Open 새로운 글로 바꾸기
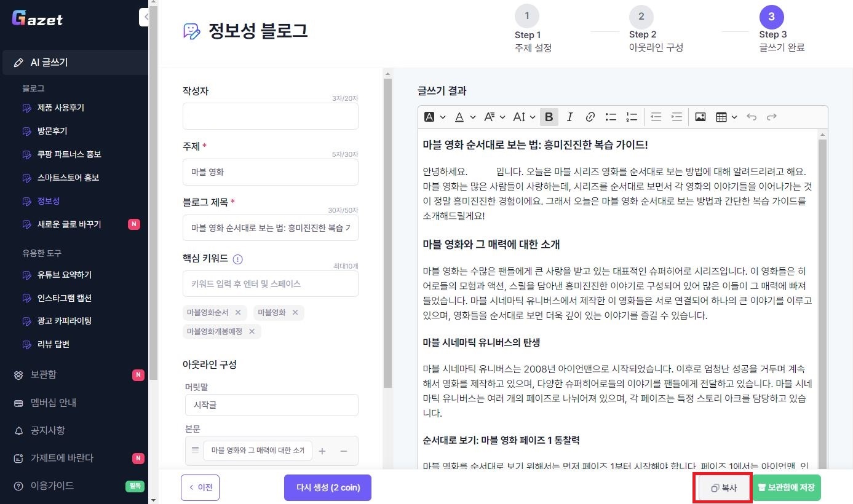This screenshot has width=853, height=504. [x=69, y=224]
